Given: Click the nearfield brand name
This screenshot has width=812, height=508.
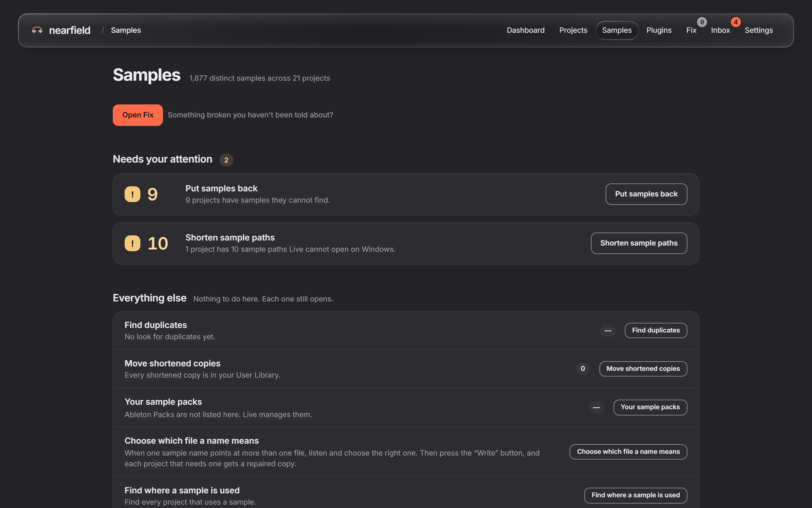Looking at the screenshot, I should [x=70, y=30].
